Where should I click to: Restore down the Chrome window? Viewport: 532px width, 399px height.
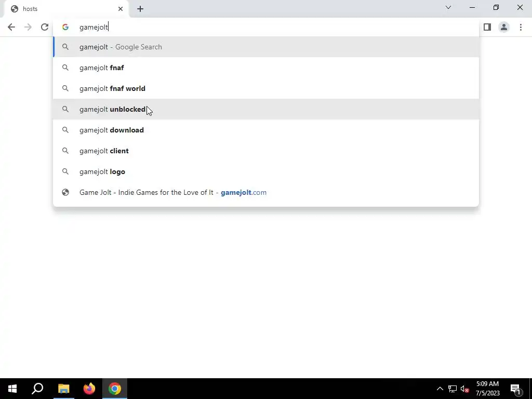point(496,7)
